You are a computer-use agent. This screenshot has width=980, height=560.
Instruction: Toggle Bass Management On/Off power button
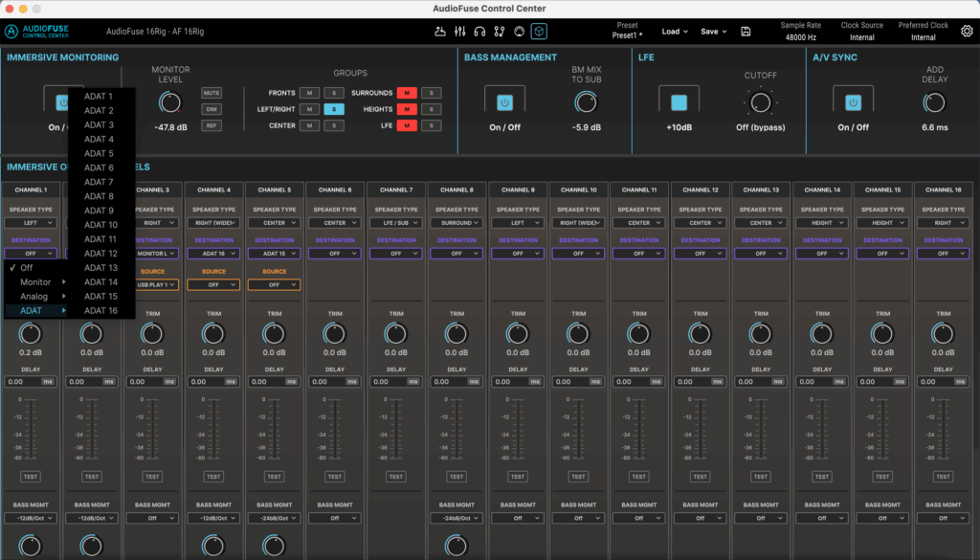pos(504,101)
